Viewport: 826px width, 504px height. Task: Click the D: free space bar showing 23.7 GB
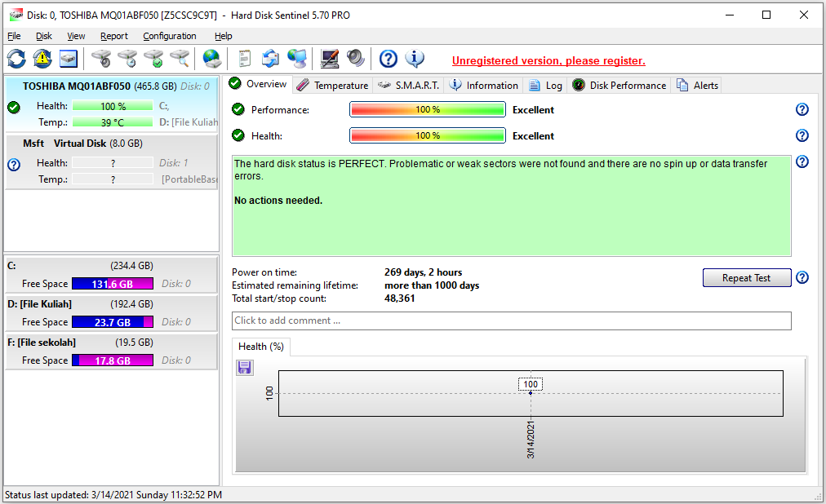pyautogui.click(x=113, y=322)
